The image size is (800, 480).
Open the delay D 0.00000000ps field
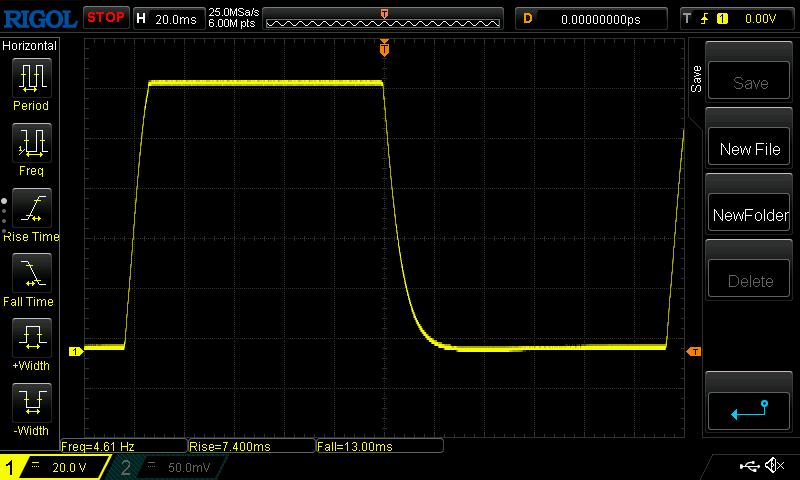[x=591, y=19]
